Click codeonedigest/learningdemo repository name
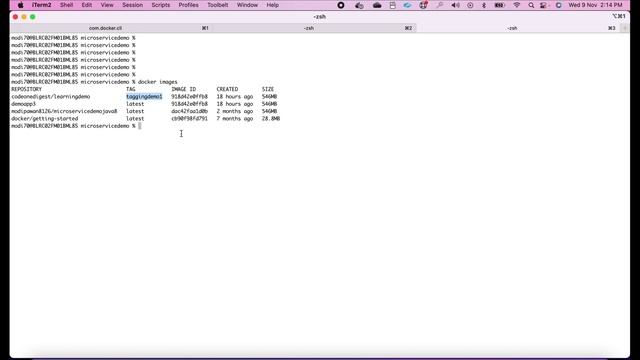The width and height of the screenshot is (640, 360). click(x=51, y=97)
